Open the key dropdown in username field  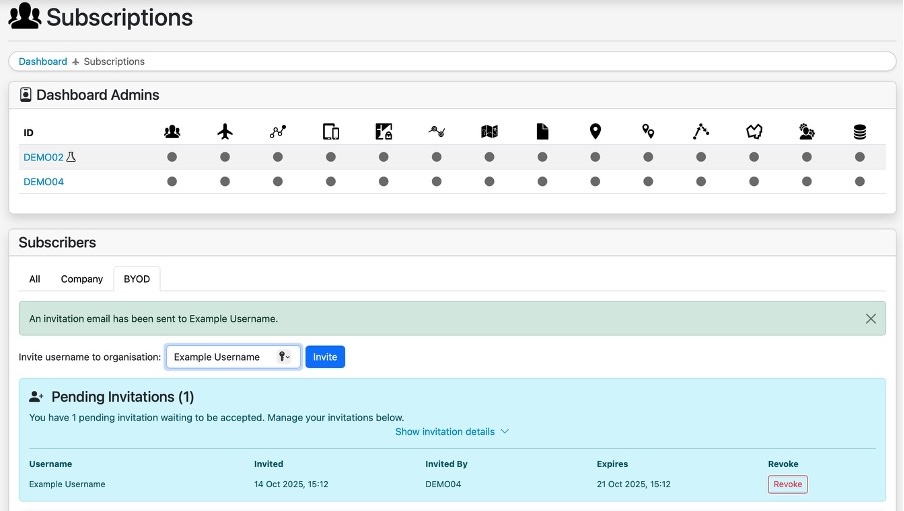[285, 357]
